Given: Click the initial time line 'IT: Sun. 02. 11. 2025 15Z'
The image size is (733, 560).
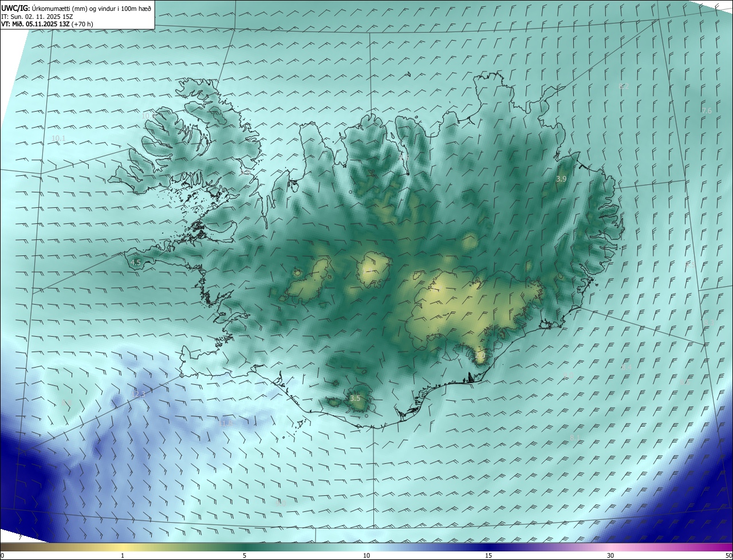Looking at the screenshot, I should [x=38, y=17].
